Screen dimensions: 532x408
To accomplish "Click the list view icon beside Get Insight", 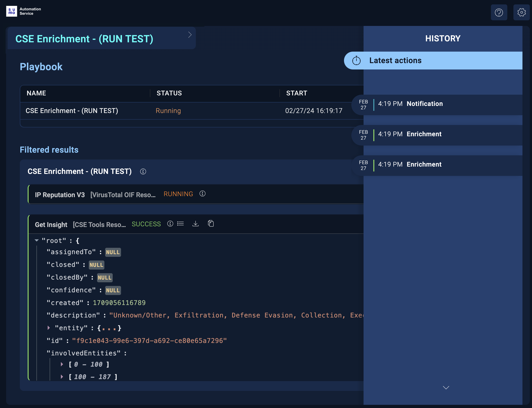I will (180, 224).
